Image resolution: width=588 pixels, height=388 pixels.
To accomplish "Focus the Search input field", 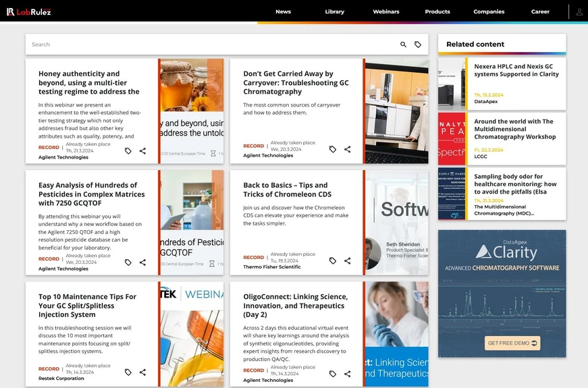I will point(212,45).
